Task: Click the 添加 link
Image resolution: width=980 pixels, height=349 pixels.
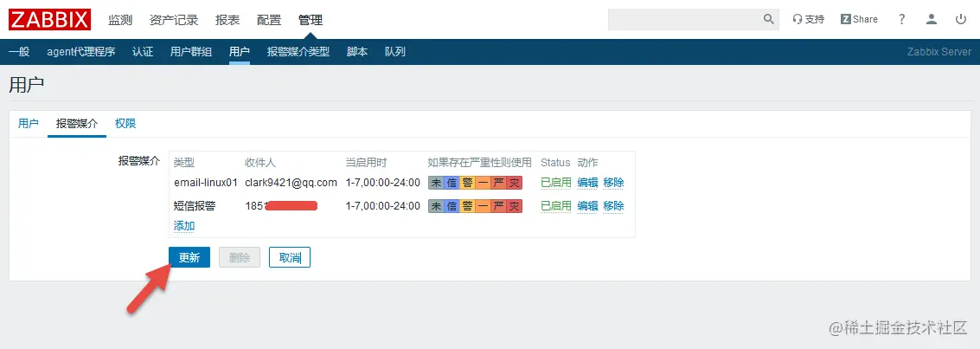Action: (x=183, y=226)
